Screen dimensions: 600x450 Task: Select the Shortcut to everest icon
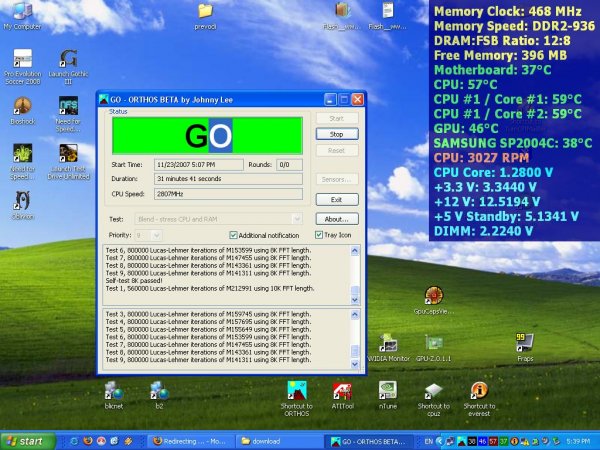pos(479,399)
